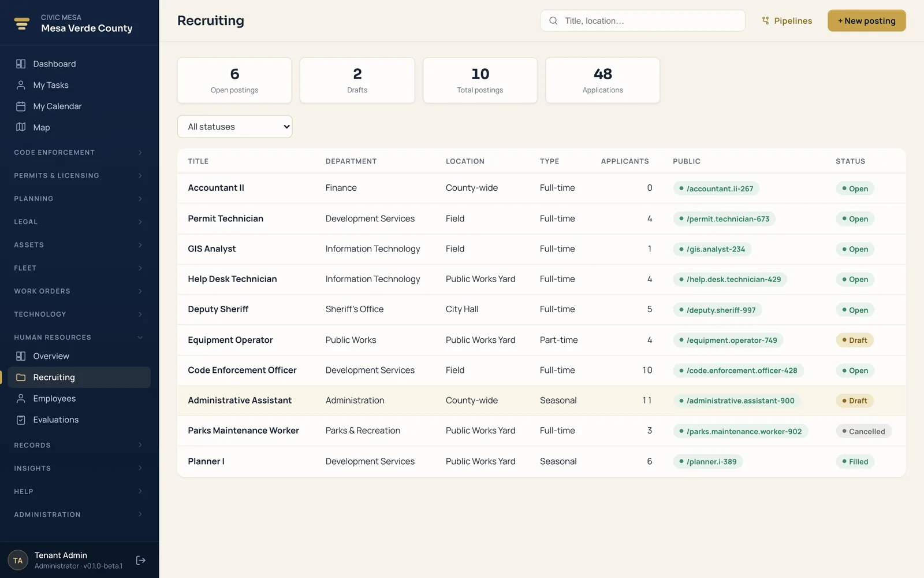Expand the Assets section

point(79,245)
